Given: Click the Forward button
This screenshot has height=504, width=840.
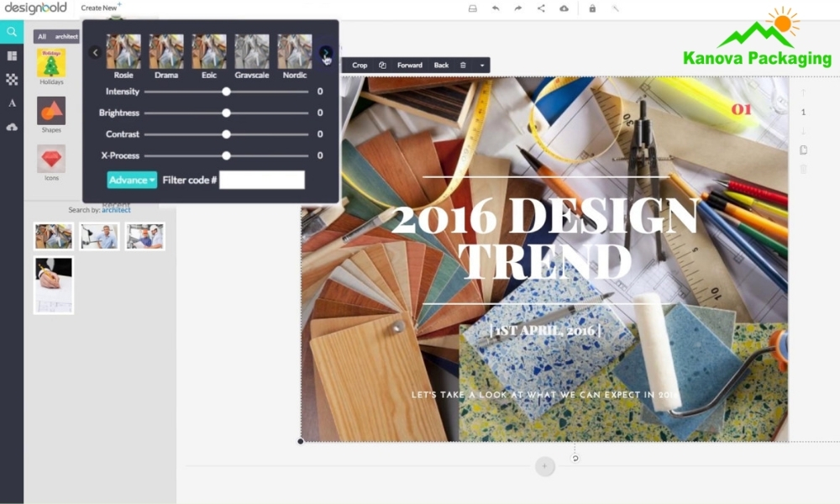Looking at the screenshot, I should coord(410,66).
